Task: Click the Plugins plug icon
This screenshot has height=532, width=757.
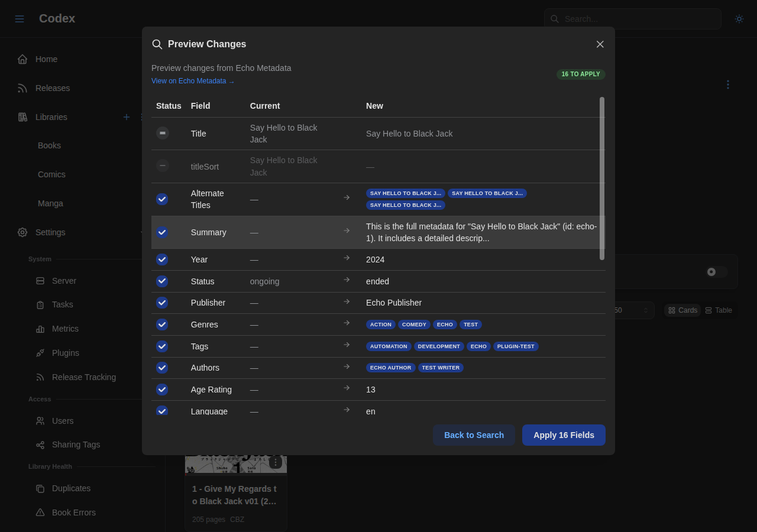Action: (x=40, y=353)
